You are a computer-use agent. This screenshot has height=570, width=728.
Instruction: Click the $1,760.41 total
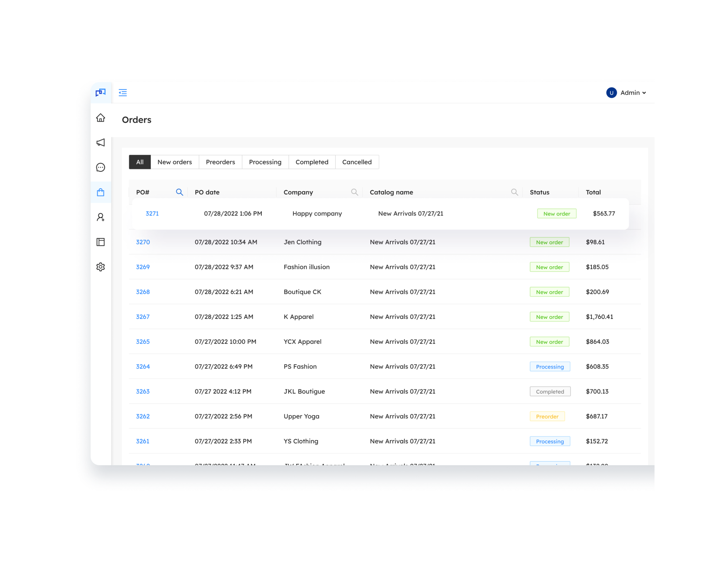pos(599,317)
